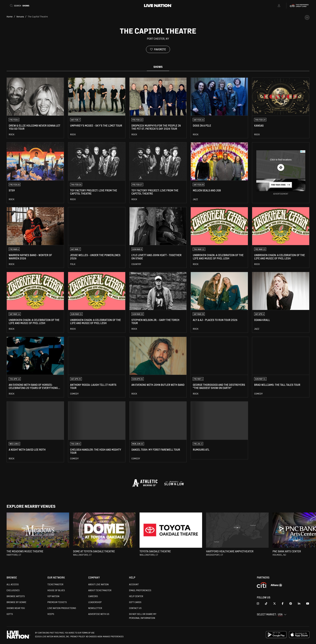Open Kansas show listing title

coord(259,126)
